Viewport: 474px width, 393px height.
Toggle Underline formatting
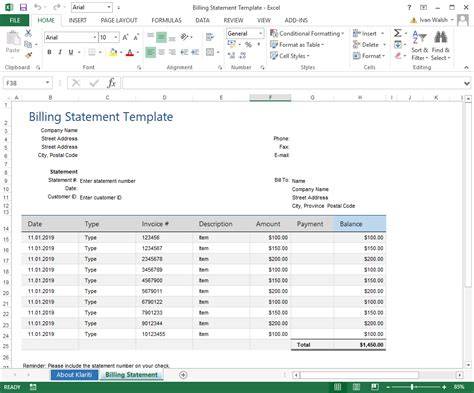pyautogui.click(x=71, y=52)
